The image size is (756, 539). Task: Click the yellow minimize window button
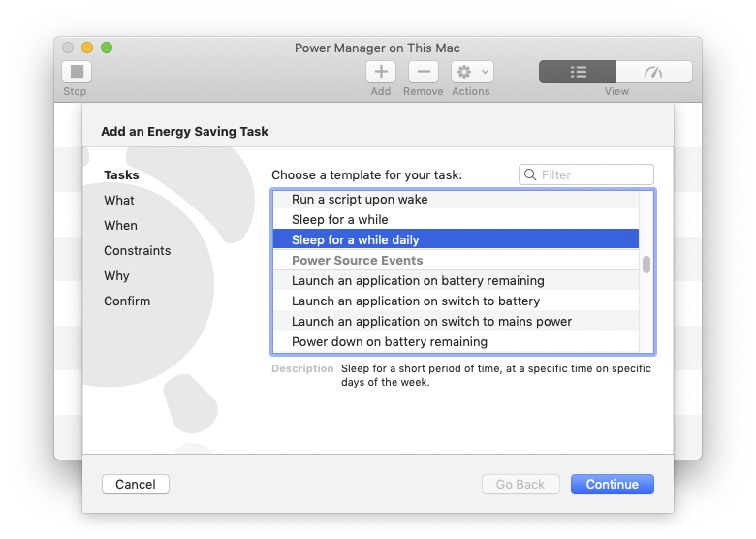pyautogui.click(x=87, y=48)
